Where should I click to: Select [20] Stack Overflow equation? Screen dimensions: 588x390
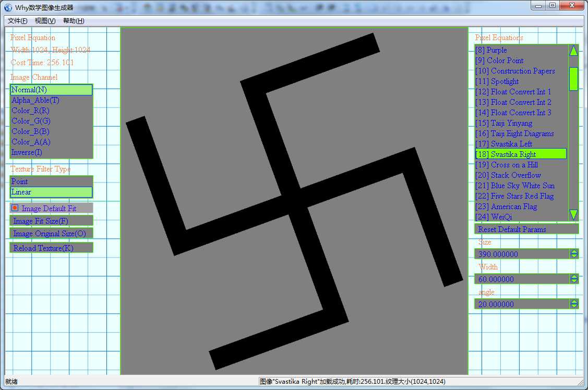coord(521,175)
